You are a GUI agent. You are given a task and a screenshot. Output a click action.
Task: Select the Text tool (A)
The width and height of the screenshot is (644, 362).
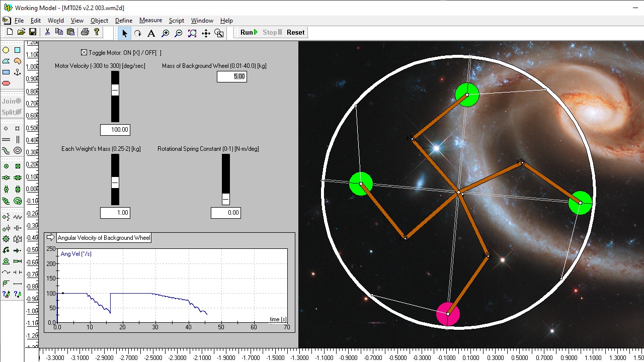[x=151, y=33]
